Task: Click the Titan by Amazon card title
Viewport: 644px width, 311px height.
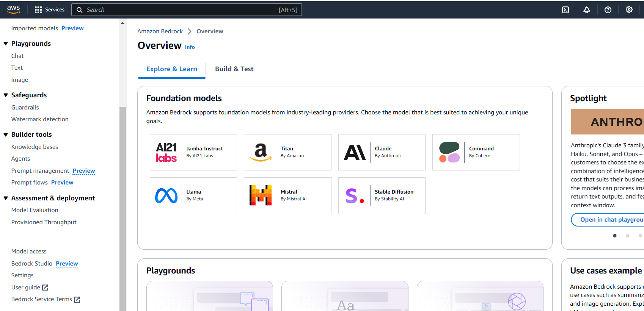Action: pyautogui.click(x=287, y=149)
